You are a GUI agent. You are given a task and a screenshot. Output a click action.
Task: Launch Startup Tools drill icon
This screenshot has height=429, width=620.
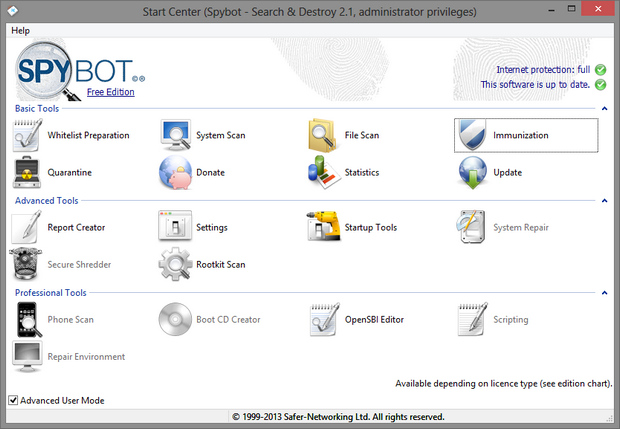323,226
